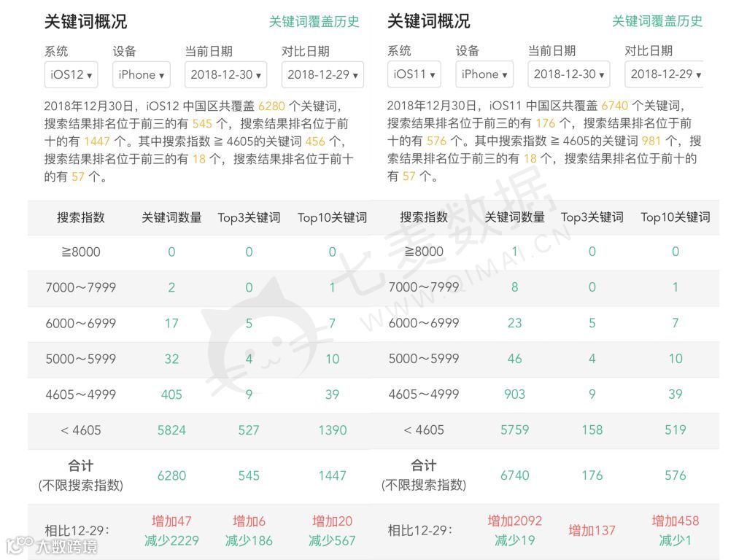The height and width of the screenshot is (560, 747).
Task: Open the iOS12 system dropdown
Action: click(x=71, y=75)
